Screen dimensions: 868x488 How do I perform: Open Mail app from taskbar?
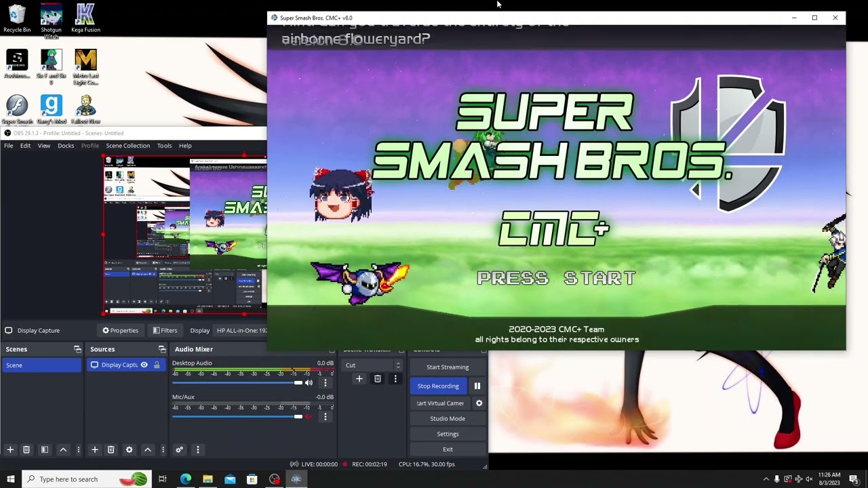pos(230,479)
